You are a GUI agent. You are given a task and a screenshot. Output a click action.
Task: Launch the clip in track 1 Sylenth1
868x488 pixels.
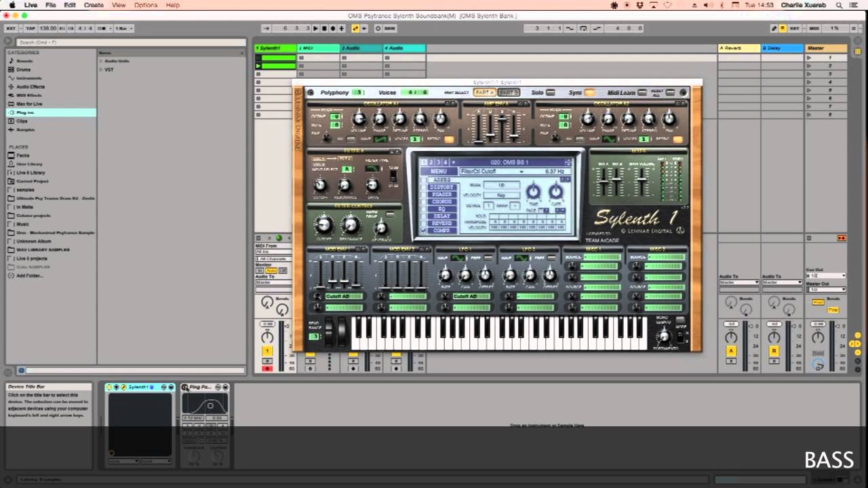(258, 66)
